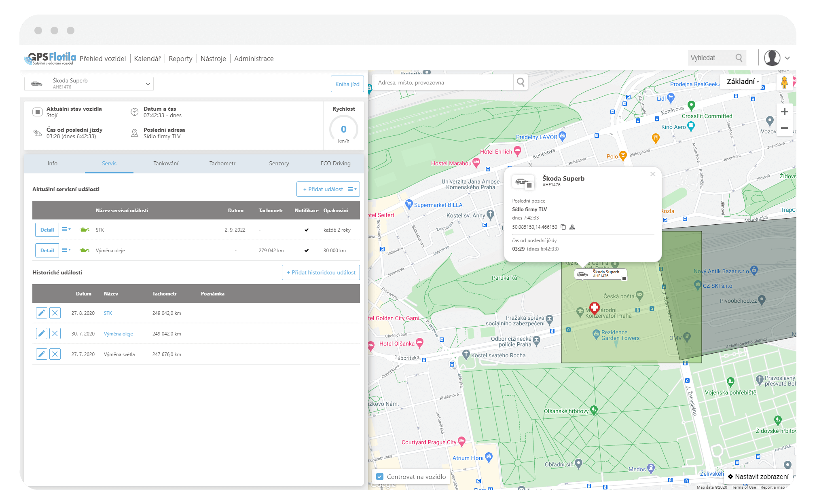Switch to the Servis tab
The image size is (817, 504).
click(x=109, y=163)
